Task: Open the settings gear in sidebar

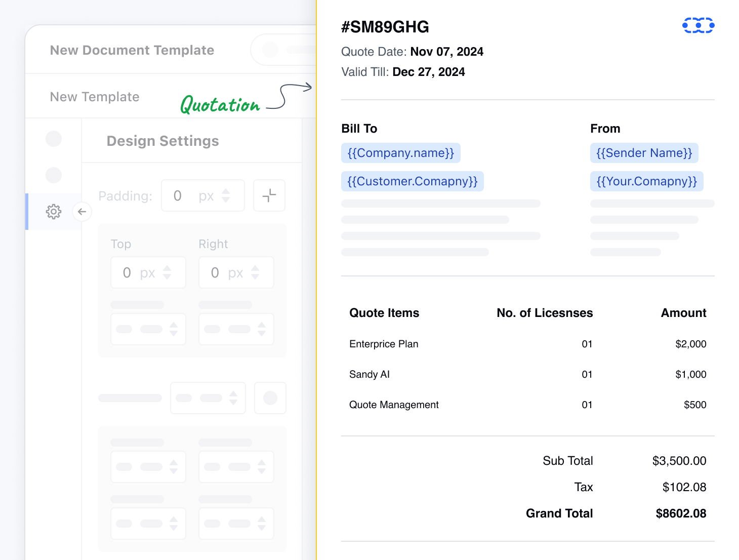Action: pyautogui.click(x=54, y=212)
